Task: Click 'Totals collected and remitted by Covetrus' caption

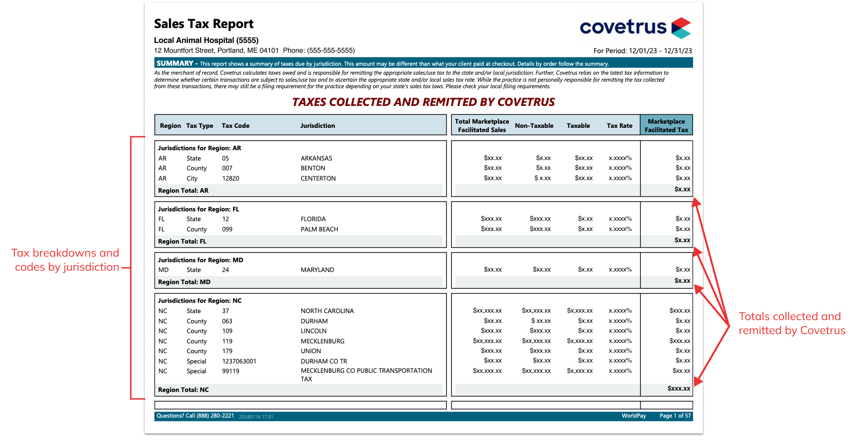Action: (x=792, y=323)
